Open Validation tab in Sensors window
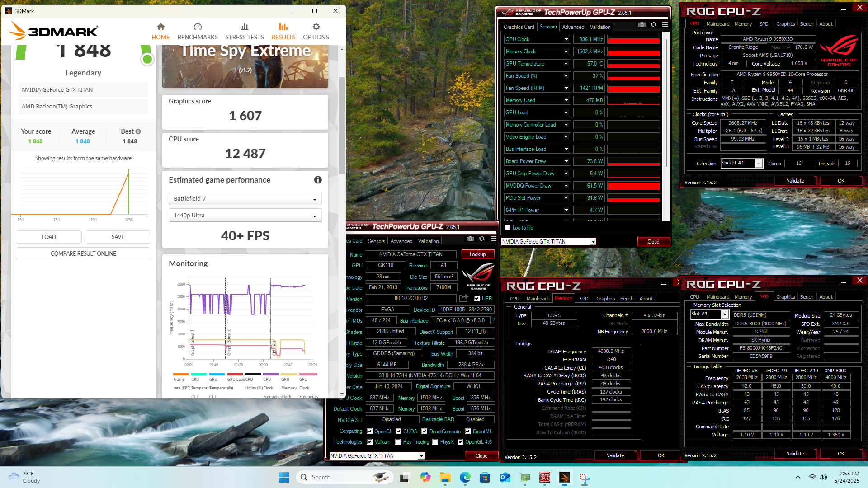Screen dimensions: 868x488 (x=600, y=27)
